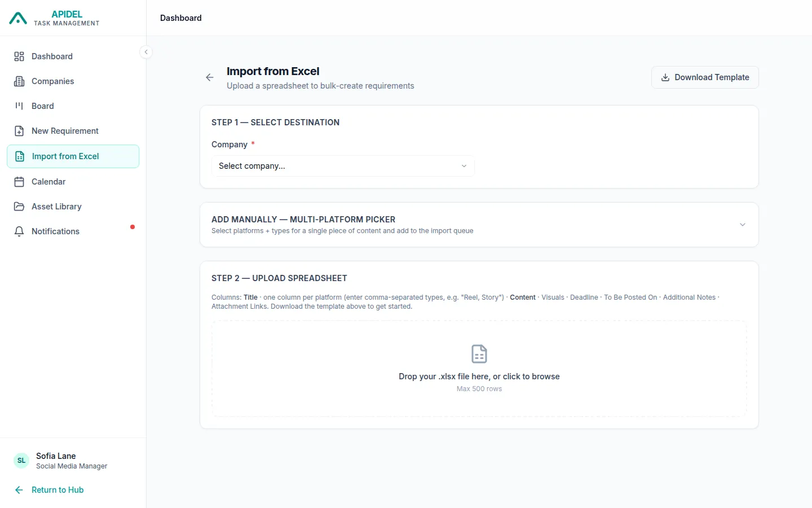
Task: Click the Dashboard breadcrumb in header
Action: [181, 18]
